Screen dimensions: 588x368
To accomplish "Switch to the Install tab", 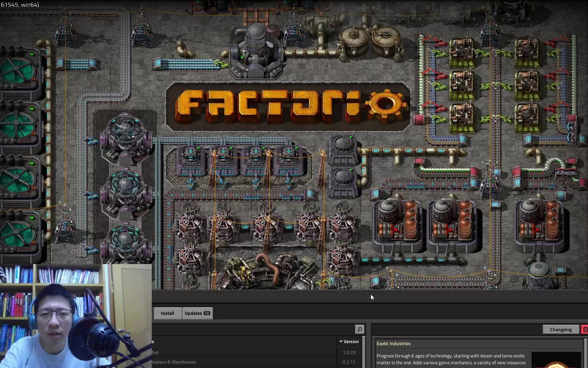I will 167,313.
